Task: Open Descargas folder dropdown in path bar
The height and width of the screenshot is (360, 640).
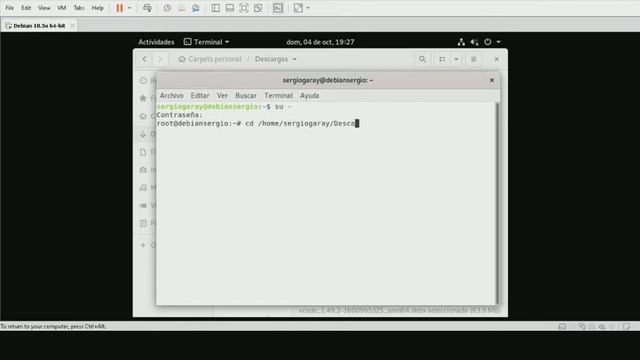Action: coord(276,59)
